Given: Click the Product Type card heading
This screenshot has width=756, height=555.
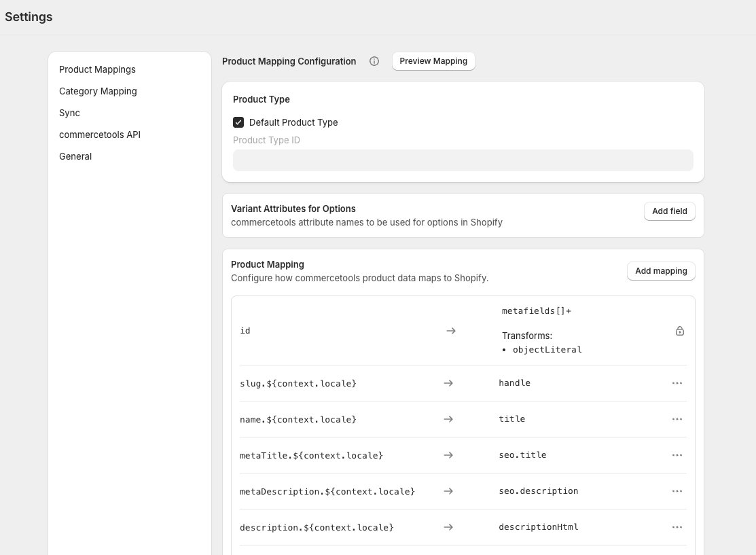Looking at the screenshot, I should tap(262, 99).
